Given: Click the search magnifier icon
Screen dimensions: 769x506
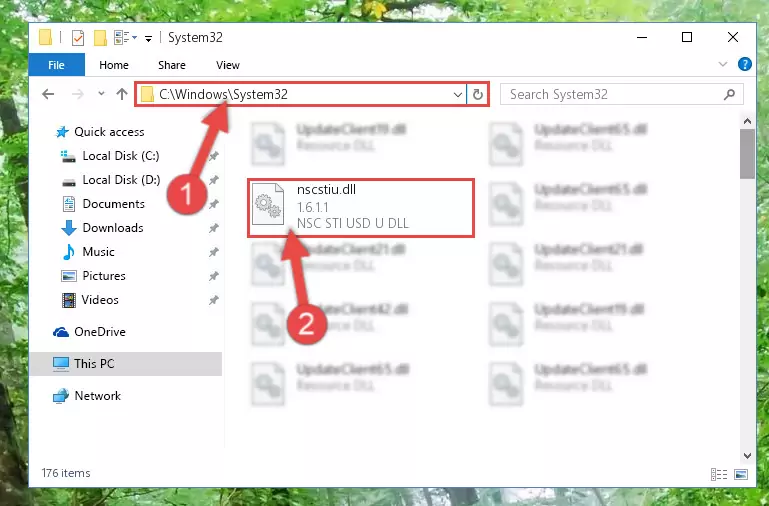Looking at the screenshot, I should point(729,94).
